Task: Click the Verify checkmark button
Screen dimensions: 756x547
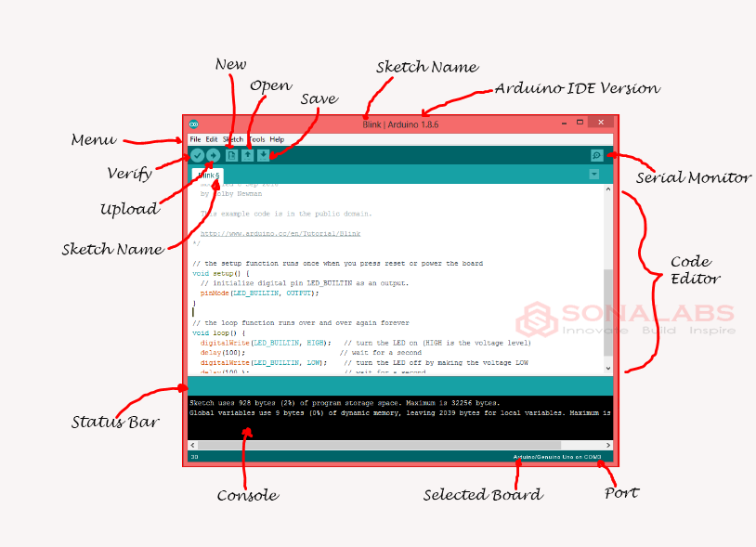Action: pyautogui.click(x=197, y=155)
